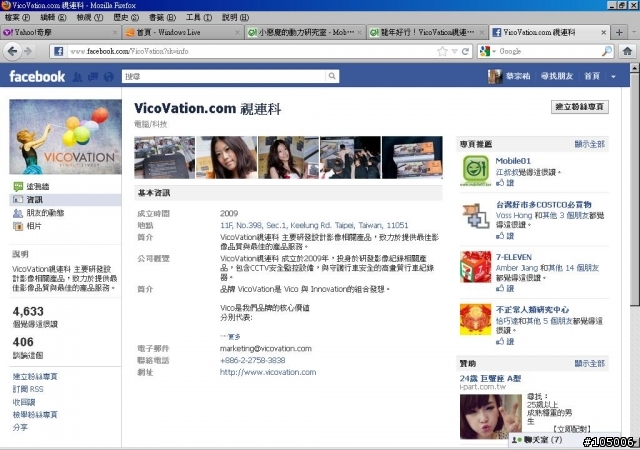The height and width of the screenshot is (450, 640).
Task: Open the browser home page icon
Action: click(627, 51)
